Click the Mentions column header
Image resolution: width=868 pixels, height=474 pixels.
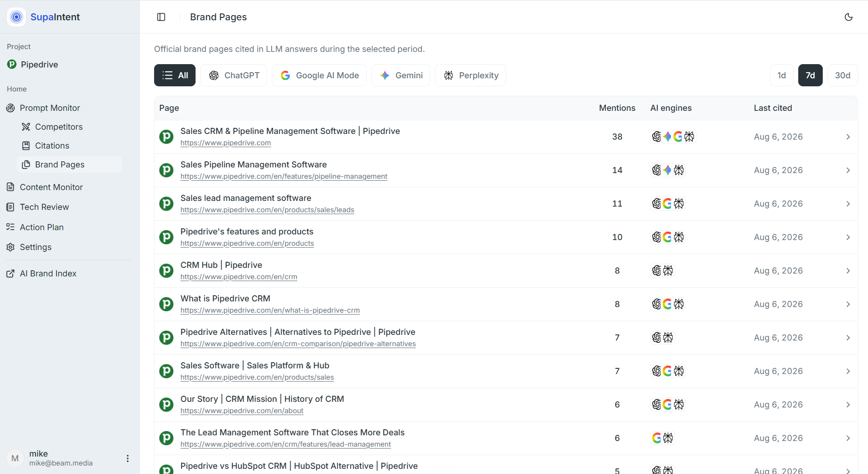pos(617,108)
